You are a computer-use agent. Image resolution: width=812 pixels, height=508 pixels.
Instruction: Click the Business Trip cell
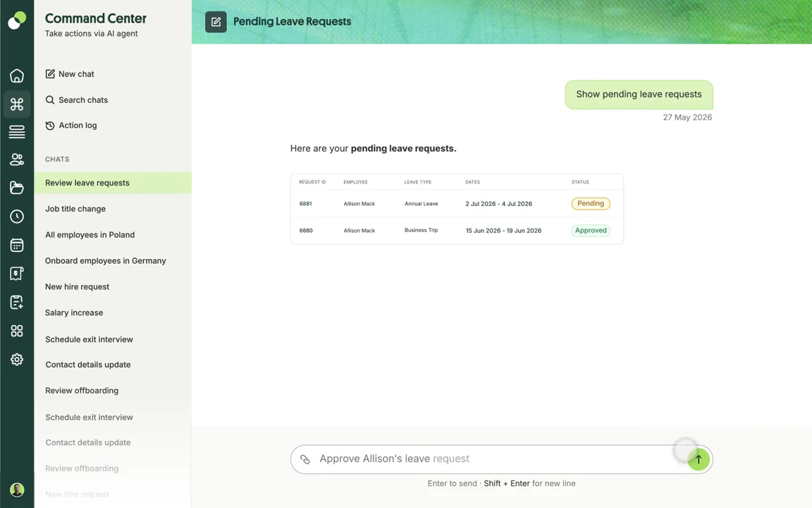pyautogui.click(x=421, y=230)
